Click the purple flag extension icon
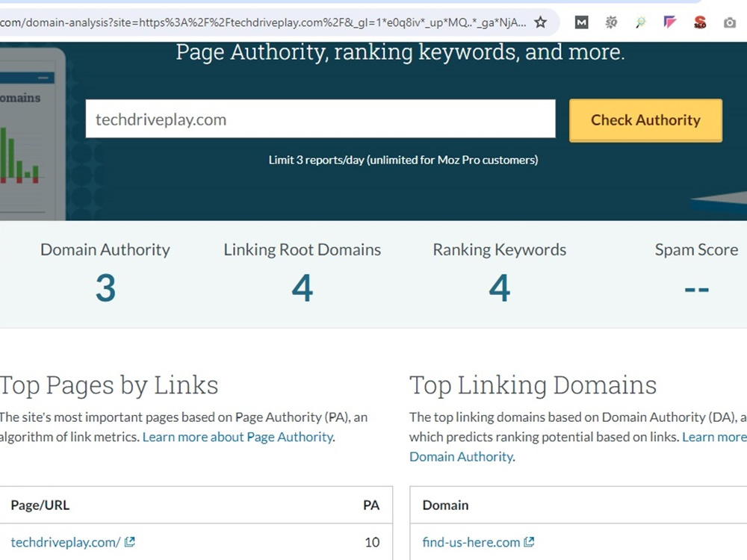Screen dimensions: 747x560 [670, 22]
